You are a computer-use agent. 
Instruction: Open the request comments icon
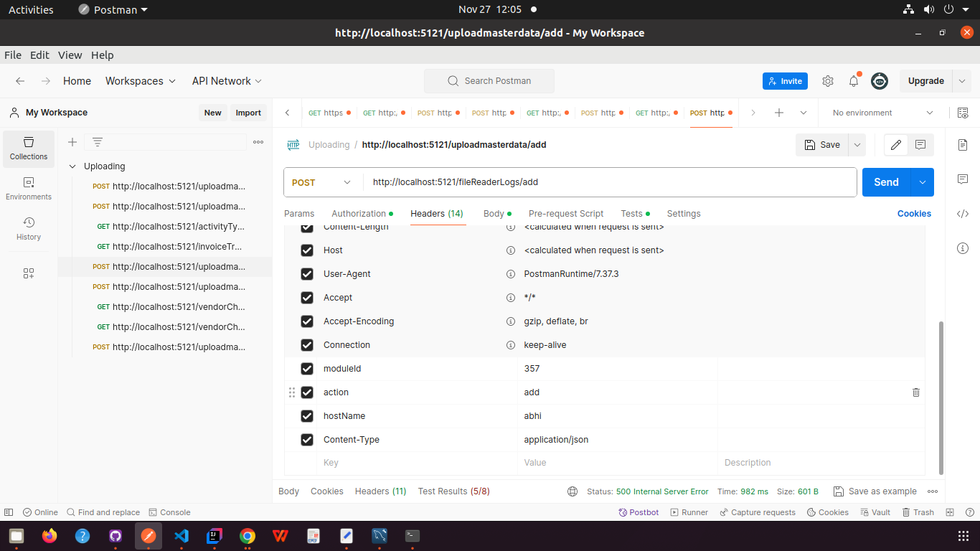click(x=920, y=145)
